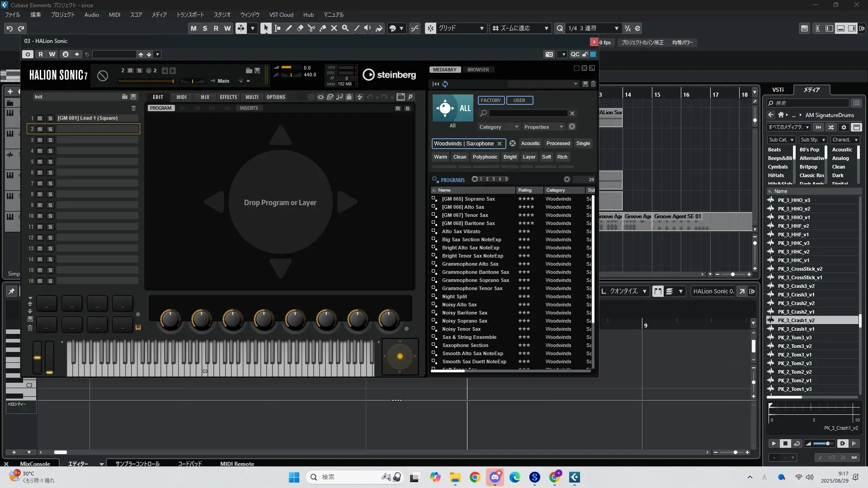The height and width of the screenshot is (488, 868).
Task: Select Alto Sax Vibrato program in list
Action: 461,231
